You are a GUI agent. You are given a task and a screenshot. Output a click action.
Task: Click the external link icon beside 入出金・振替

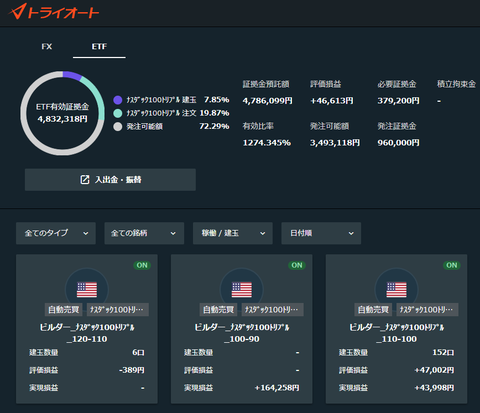click(85, 180)
